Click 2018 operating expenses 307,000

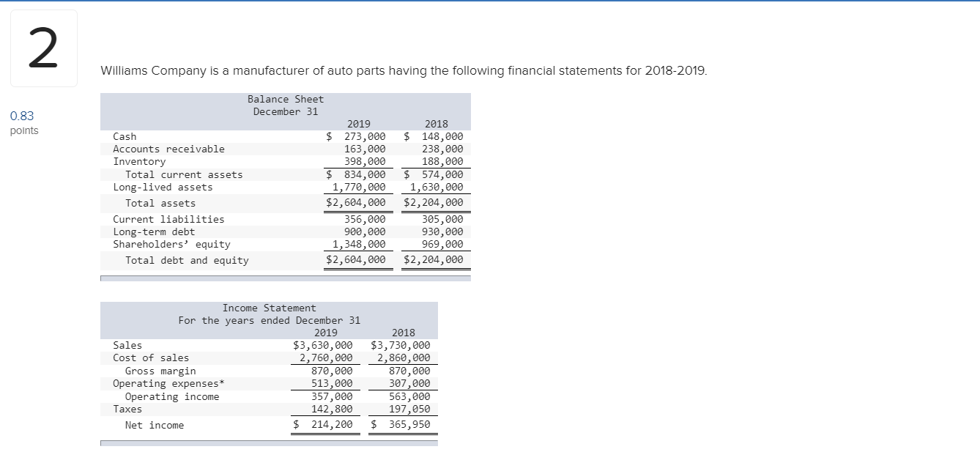[409, 383]
